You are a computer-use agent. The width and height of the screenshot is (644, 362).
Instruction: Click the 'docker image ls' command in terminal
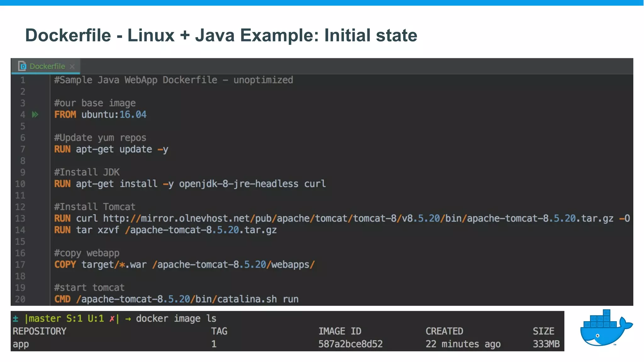tap(176, 319)
